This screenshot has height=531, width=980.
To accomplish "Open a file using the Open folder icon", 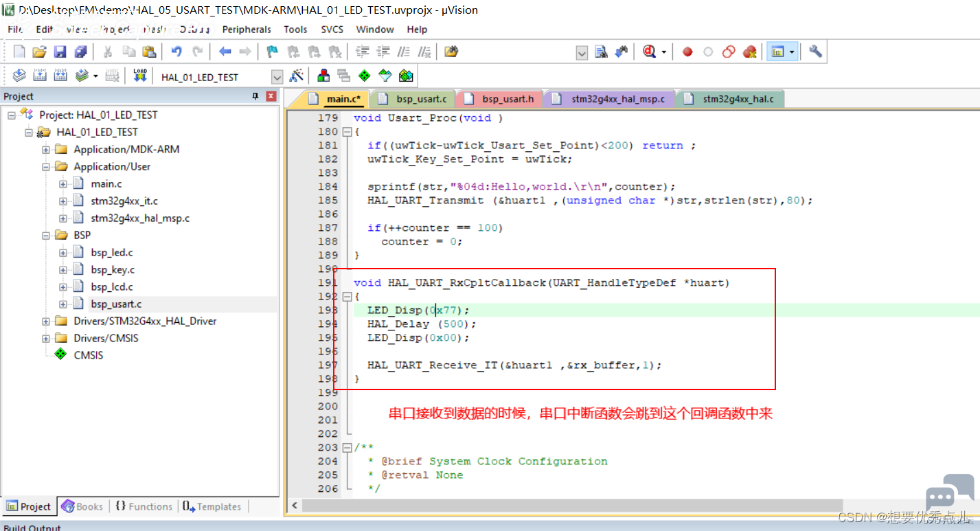I will click(40, 52).
